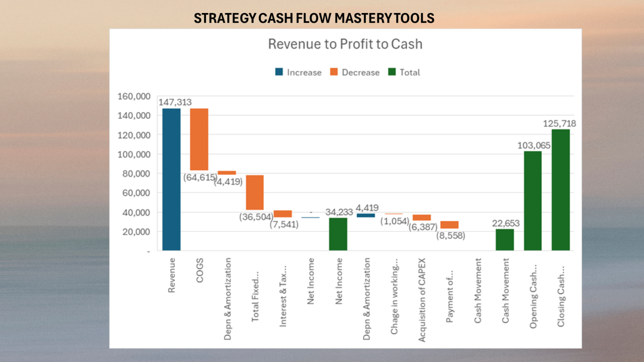Screen dimensions: 644x362
Task: Select the green Opening Cash bar
Action: click(533, 200)
